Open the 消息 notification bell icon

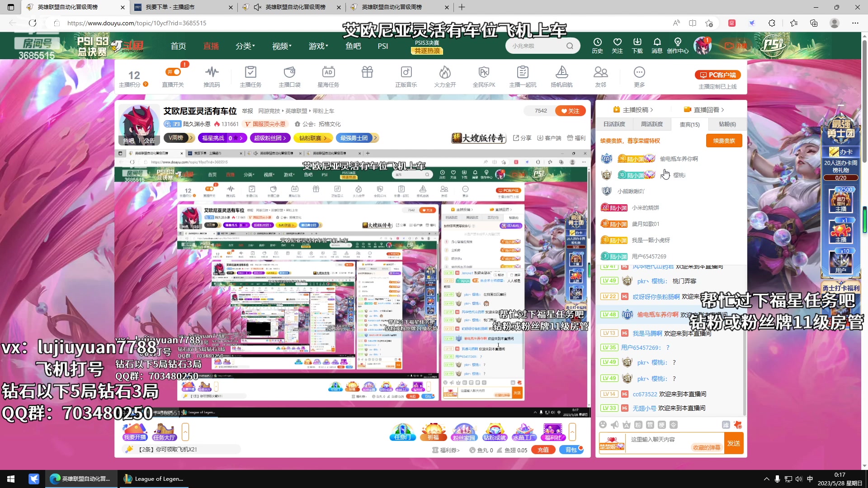point(657,46)
